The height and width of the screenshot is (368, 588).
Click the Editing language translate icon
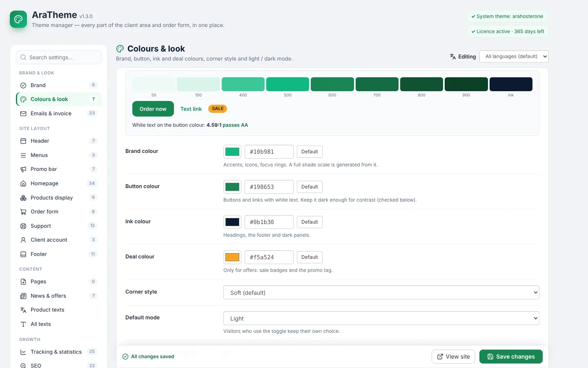pyautogui.click(x=453, y=56)
